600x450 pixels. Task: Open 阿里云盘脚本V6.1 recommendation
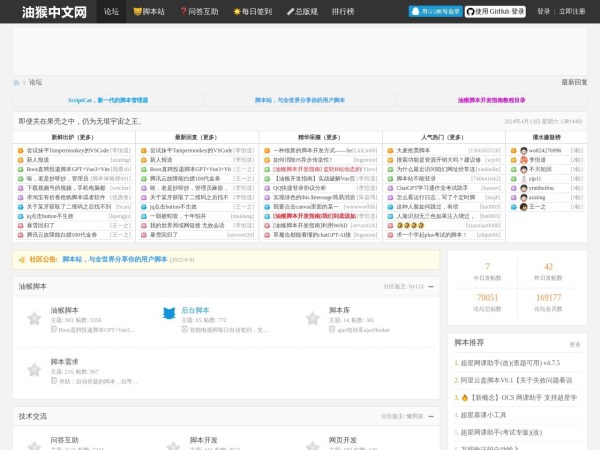516,380
